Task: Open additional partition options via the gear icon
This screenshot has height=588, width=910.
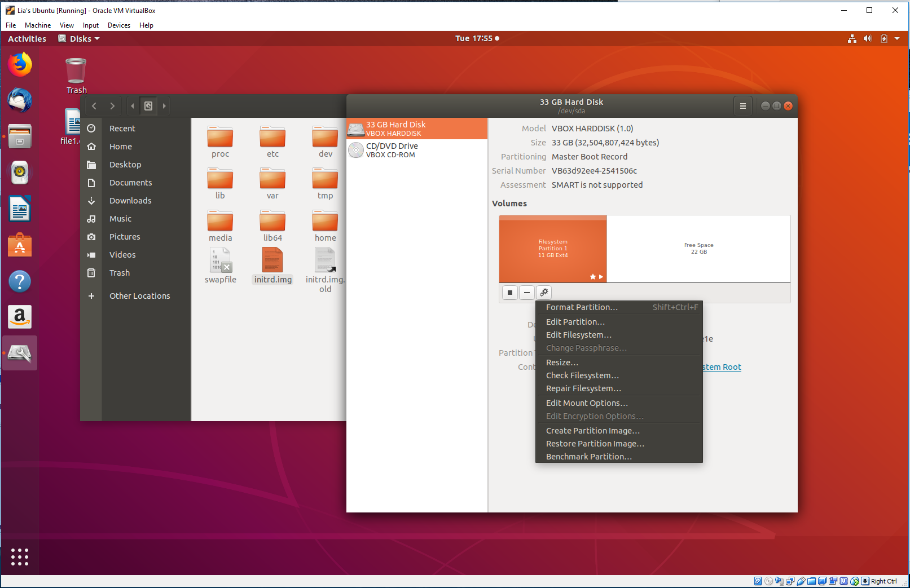Action: [x=543, y=292]
